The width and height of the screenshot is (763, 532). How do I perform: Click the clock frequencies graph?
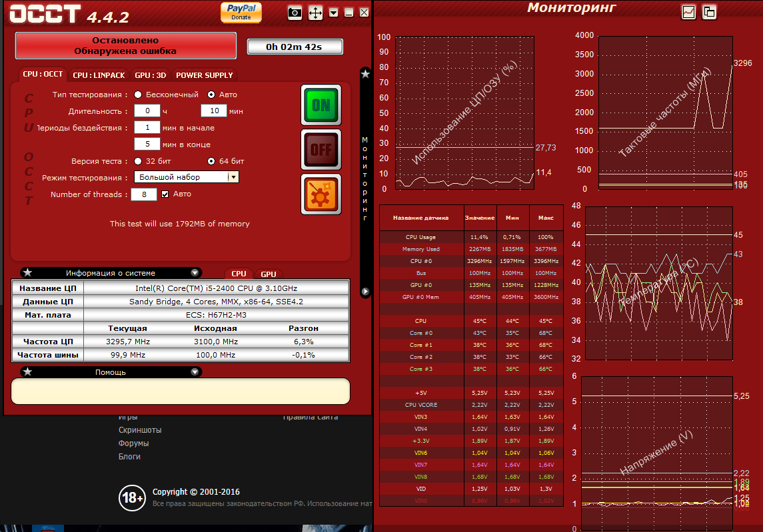pos(665,112)
